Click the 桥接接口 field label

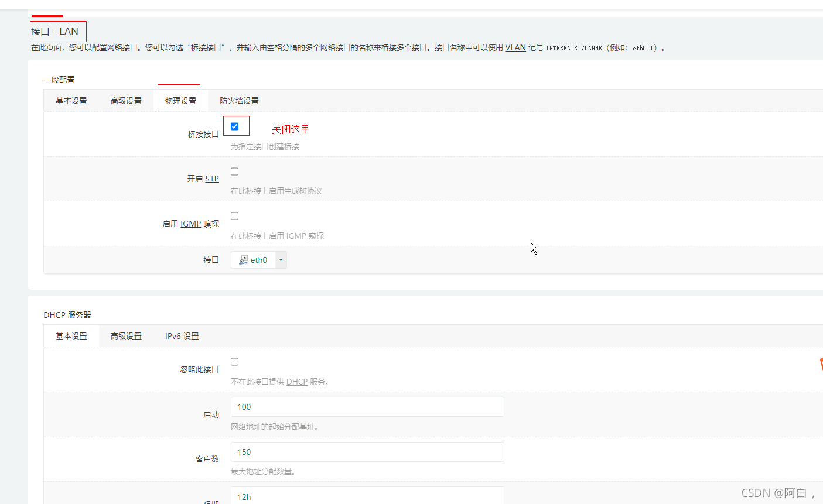(203, 134)
